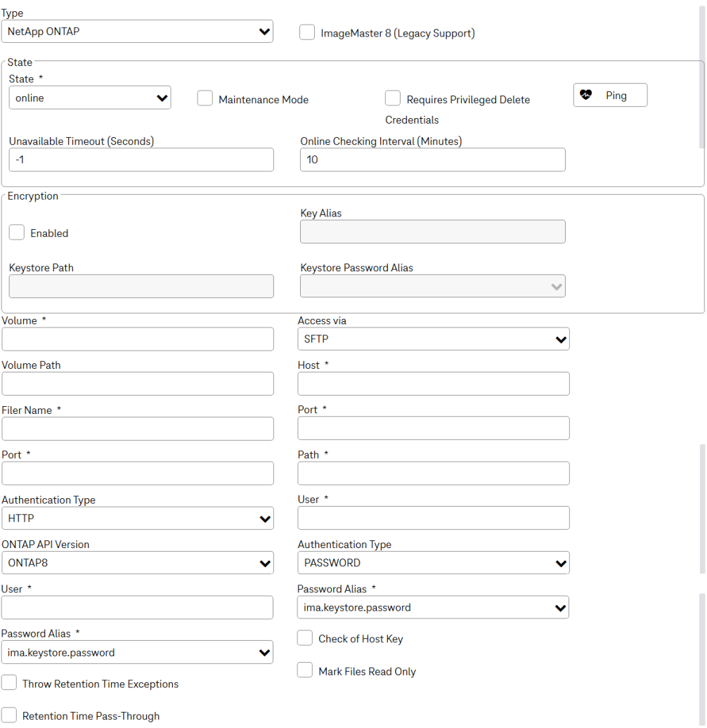This screenshot has height=728, width=707.
Task: Click the heartbeat icon on the Ping button
Action: (x=586, y=96)
